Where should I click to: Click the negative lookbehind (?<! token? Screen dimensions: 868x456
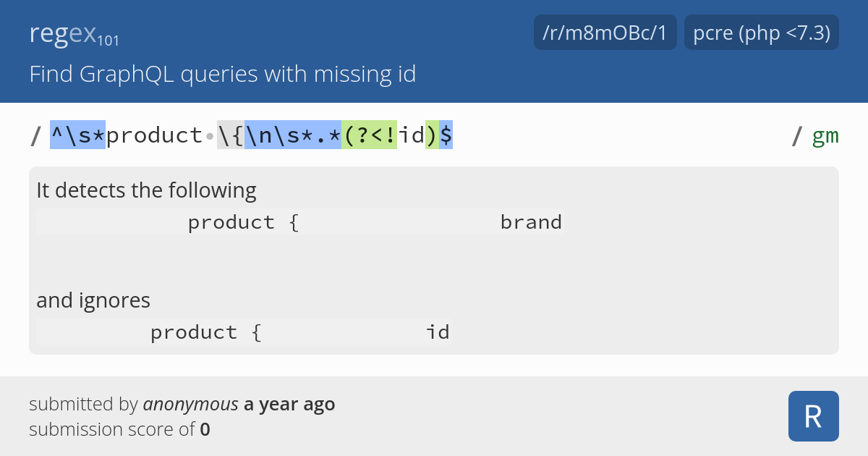[369, 135]
